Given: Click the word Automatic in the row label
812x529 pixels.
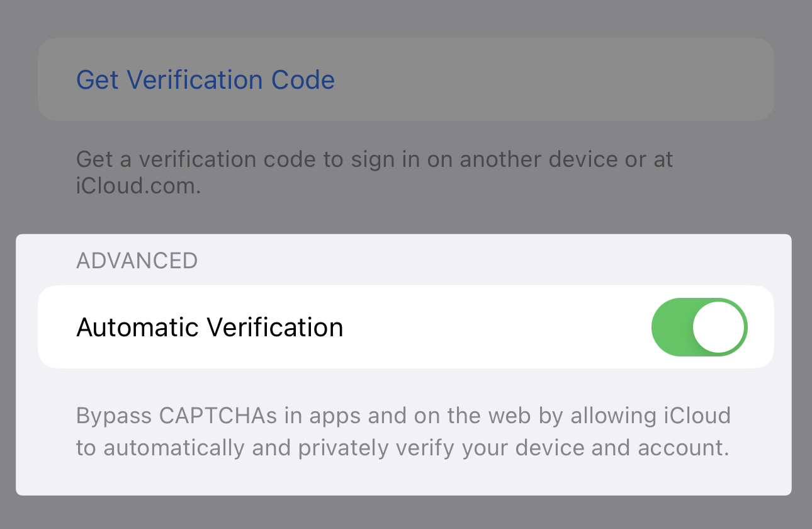Looking at the screenshot, I should click(137, 327).
